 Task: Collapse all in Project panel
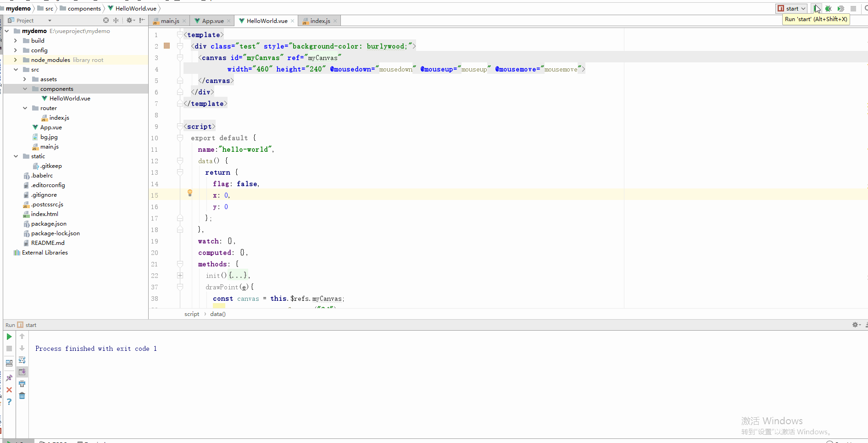[116, 20]
